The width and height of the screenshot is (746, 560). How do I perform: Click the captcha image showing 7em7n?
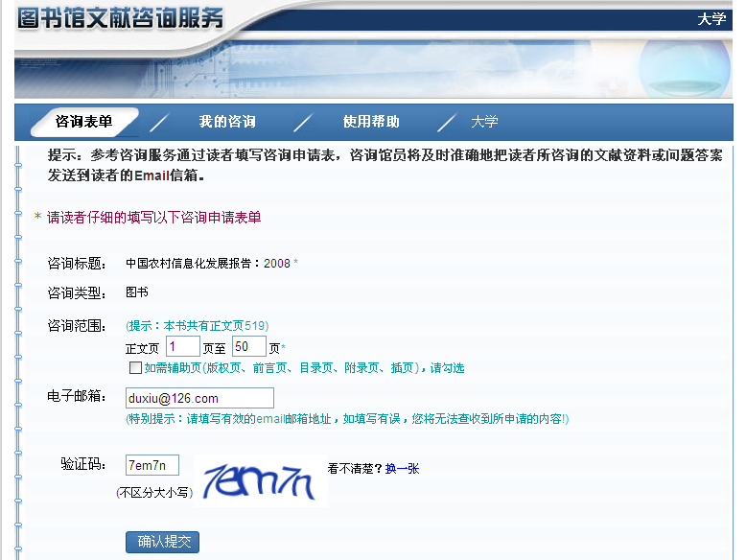click(260, 480)
